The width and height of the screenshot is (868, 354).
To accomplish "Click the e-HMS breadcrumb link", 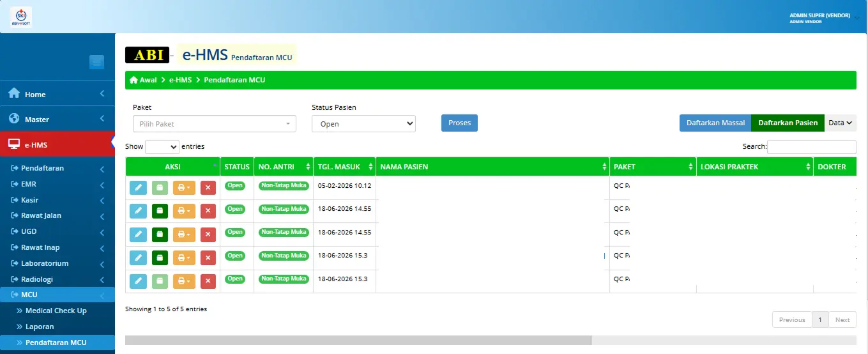I will tap(180, 80).
